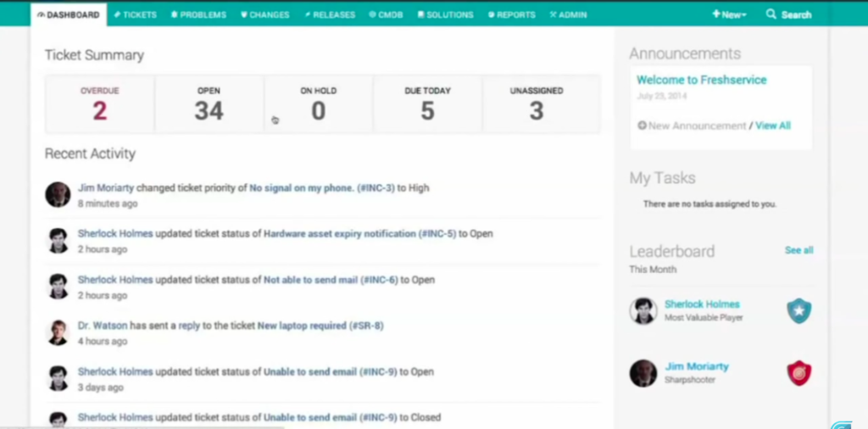The height and width of the screenshot is (429, 868).
Task: Open Sherlock Holmes leaderboard profile
Action: pos(702,304)
